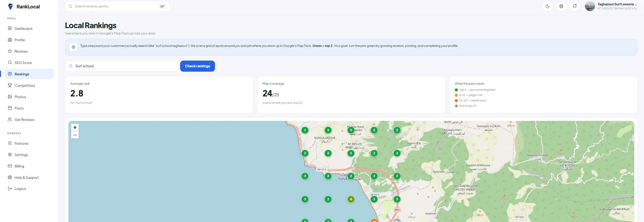This screenshot has height=222, width=644.
Task: Click the business profile avatar
Action: pos(590,6)
